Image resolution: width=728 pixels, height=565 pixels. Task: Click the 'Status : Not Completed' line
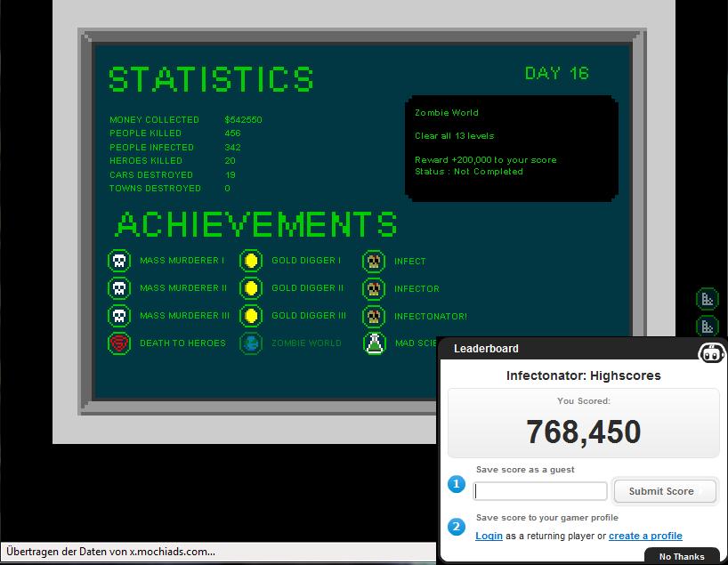468,172
